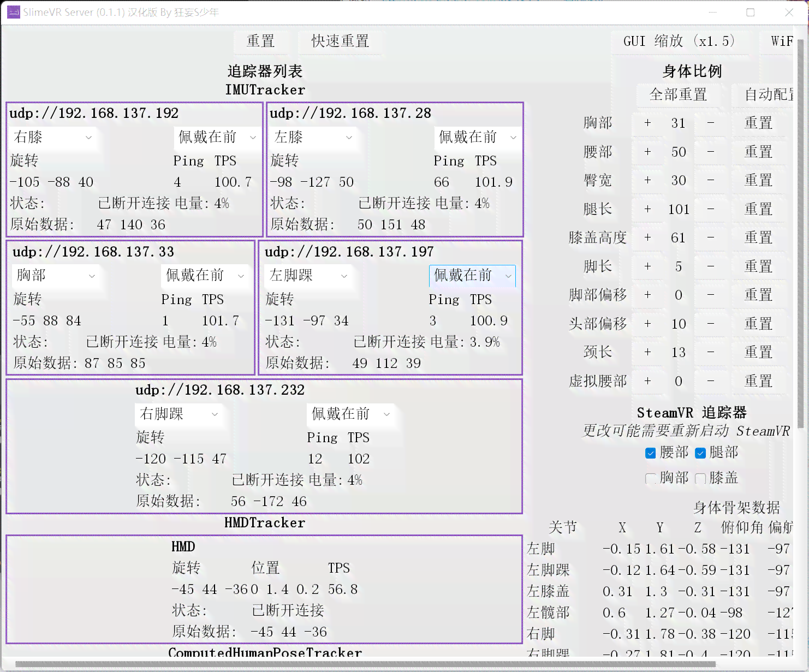The width and height of the screenshot is (809, 672).
Task: Reset the 头部偏移 value
Action: coord(759,324)
